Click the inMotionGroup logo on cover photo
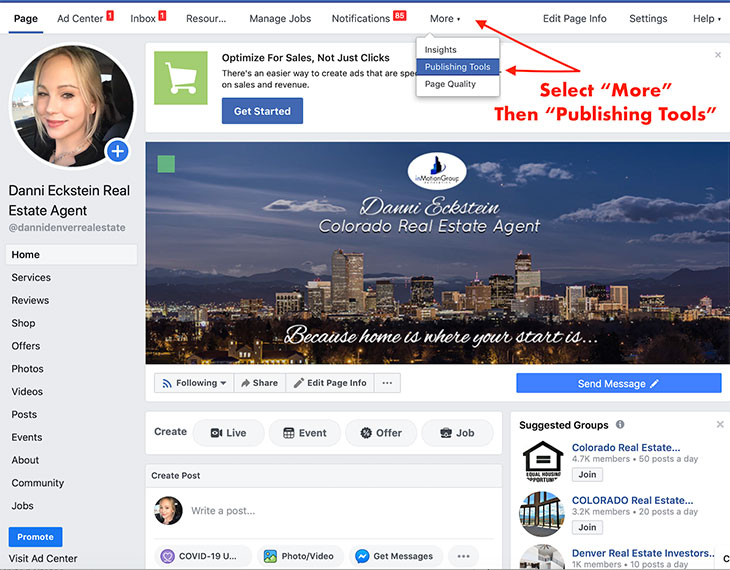The height and width of the screenshot is (570, 730). pyautogui.click(x=437, y=171)
